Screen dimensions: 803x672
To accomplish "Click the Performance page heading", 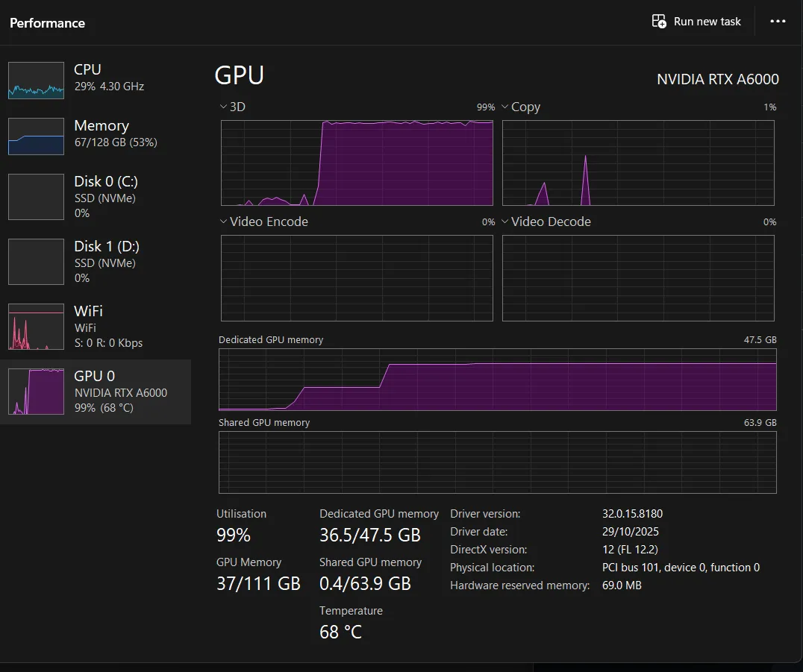I will point(47,23).
